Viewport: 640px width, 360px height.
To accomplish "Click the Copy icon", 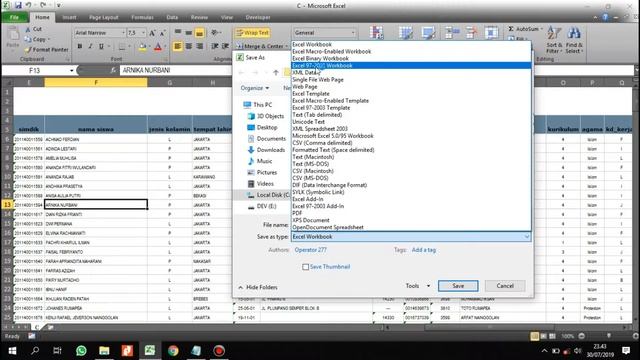I will [x=28, y=39].
